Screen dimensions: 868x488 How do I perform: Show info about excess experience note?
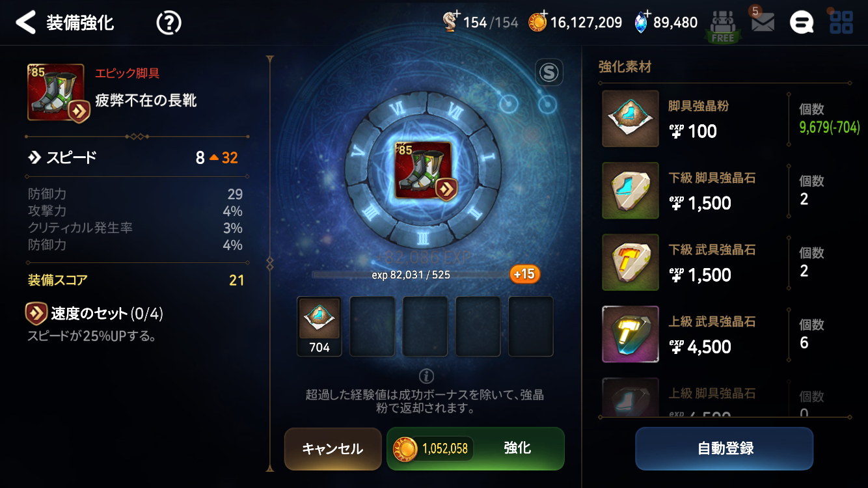pyautogui.click(x=426, y=376)
